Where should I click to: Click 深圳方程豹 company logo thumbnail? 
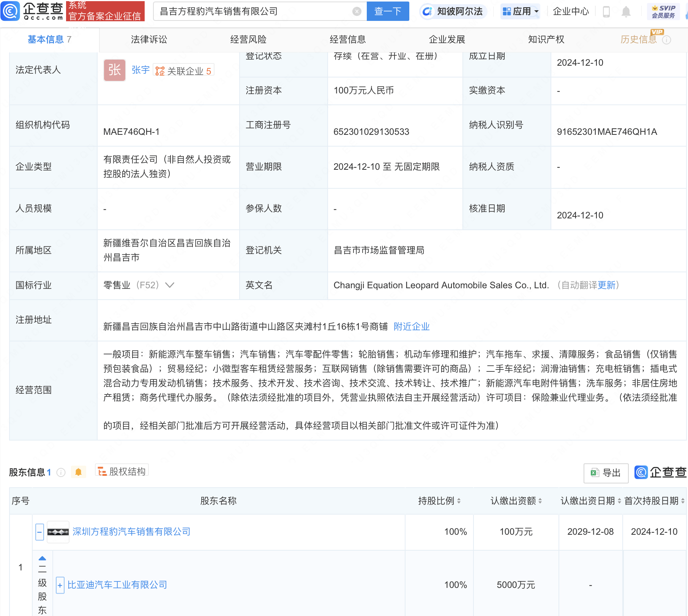58,532
